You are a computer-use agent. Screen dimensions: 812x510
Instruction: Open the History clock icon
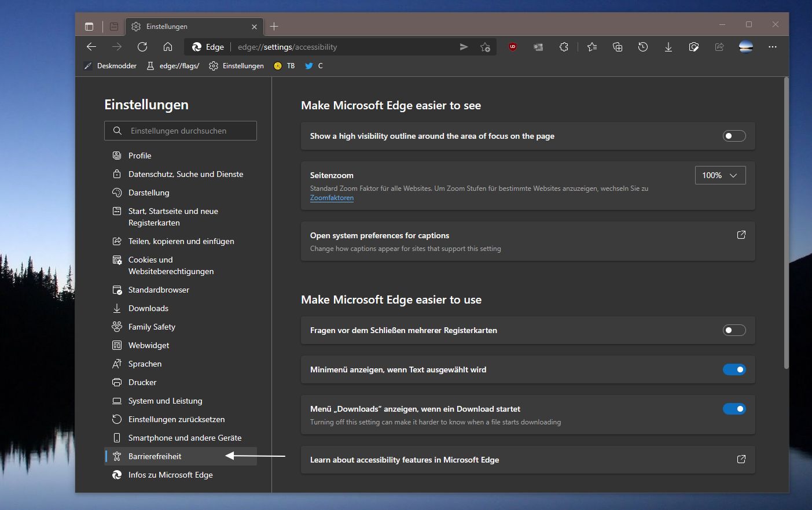(643, 47)
